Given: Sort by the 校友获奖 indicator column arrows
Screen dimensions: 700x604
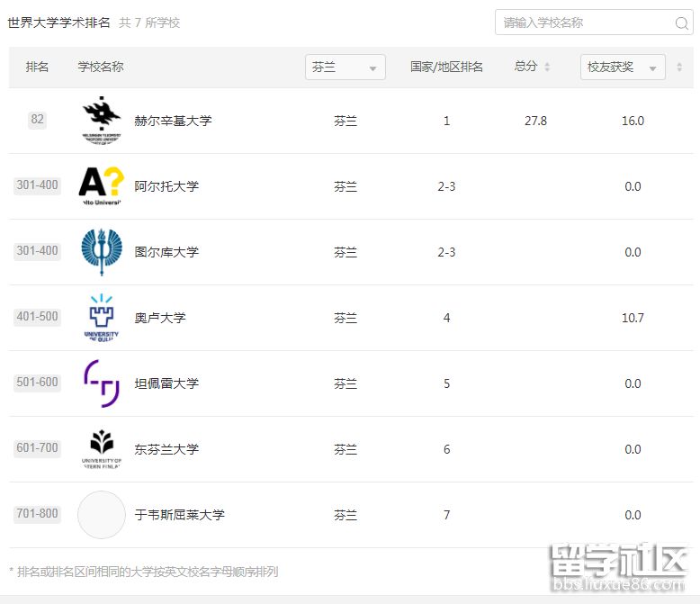Looking at the screenshot, I should (679, 67).
